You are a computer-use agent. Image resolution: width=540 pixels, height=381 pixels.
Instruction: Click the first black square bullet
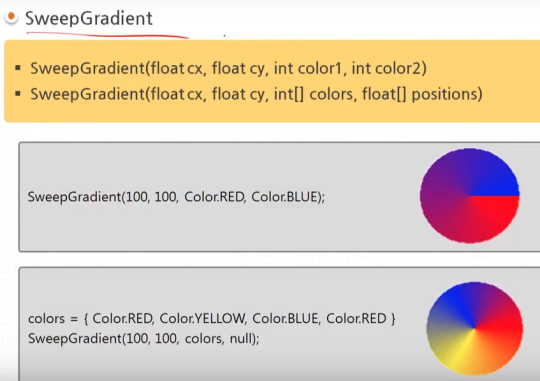pos(18,68)
